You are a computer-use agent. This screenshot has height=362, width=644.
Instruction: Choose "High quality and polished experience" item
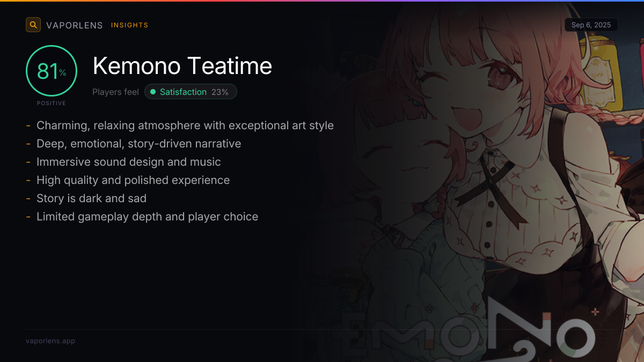click(133, 180)
